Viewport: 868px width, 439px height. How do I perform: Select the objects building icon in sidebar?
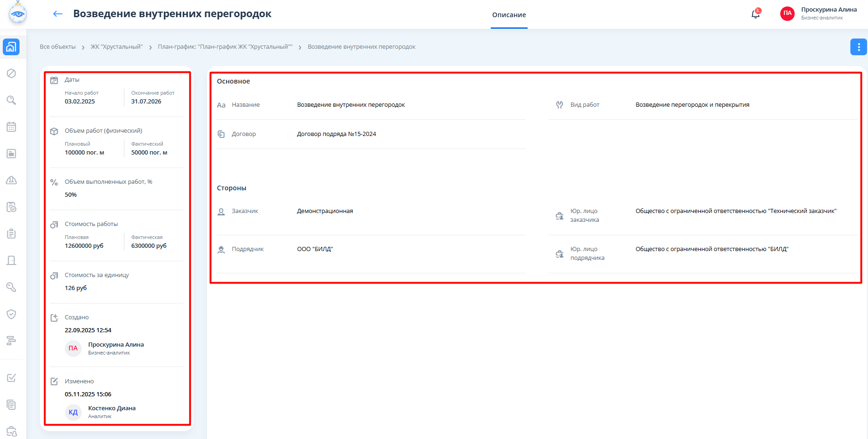[x=11, y=47]
